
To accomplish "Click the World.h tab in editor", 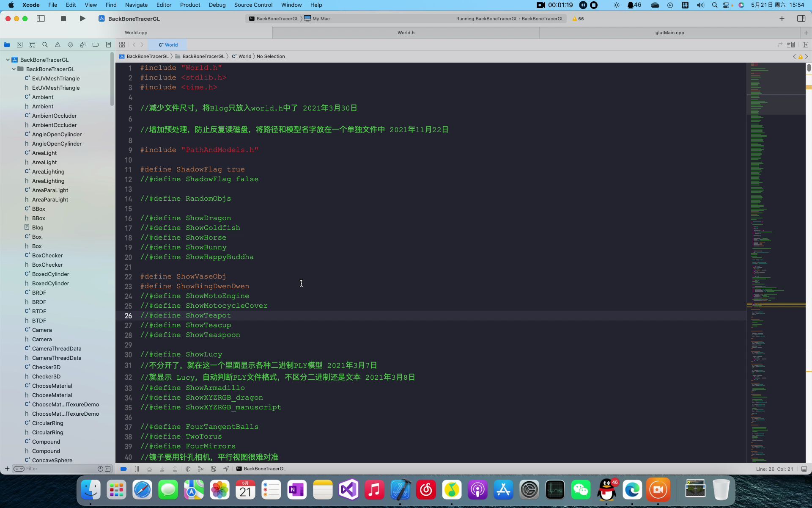I will (x=406, y=32).
